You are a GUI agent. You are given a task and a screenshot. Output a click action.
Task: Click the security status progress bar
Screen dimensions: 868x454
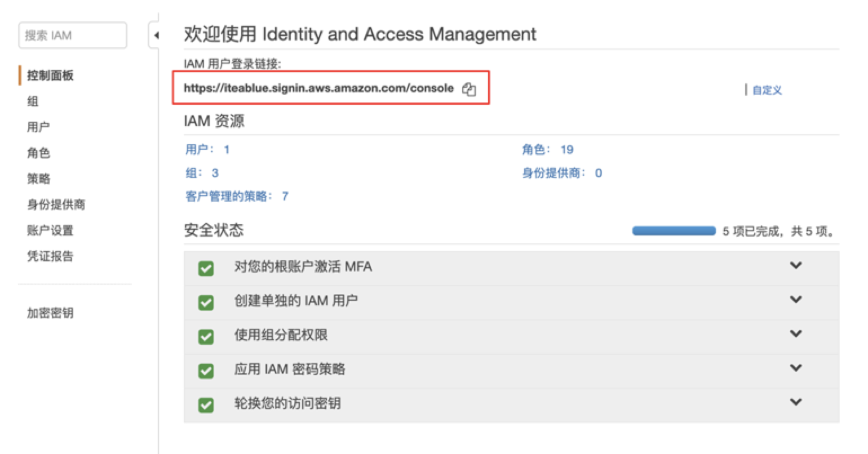pyautogui.click(x=674, y=231)
